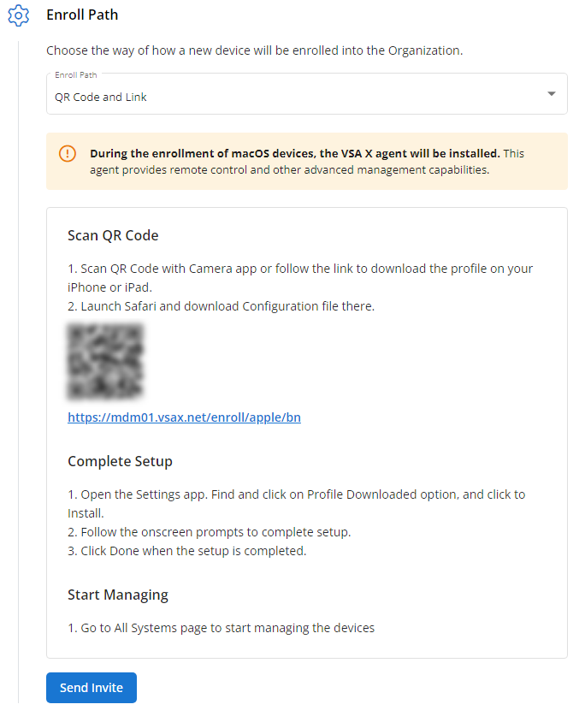Click the Enroll Path section heading

click(x=82, y=15)
